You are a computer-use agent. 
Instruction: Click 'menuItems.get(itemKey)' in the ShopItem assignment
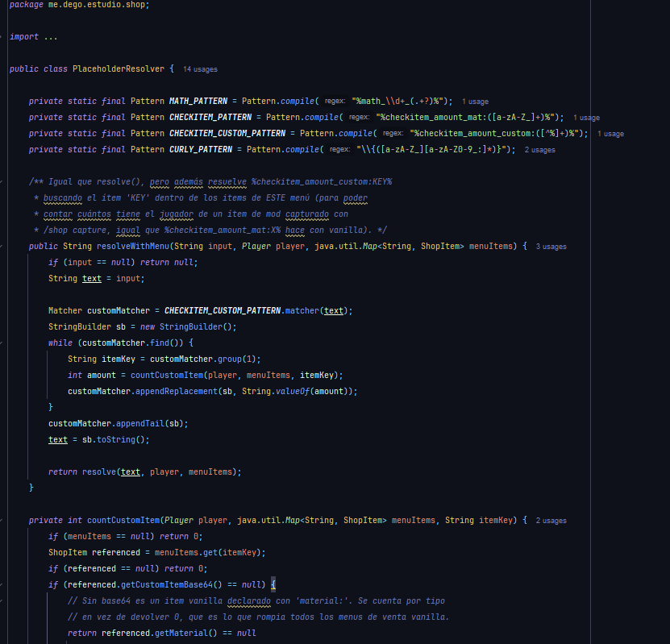coord(208,553)
